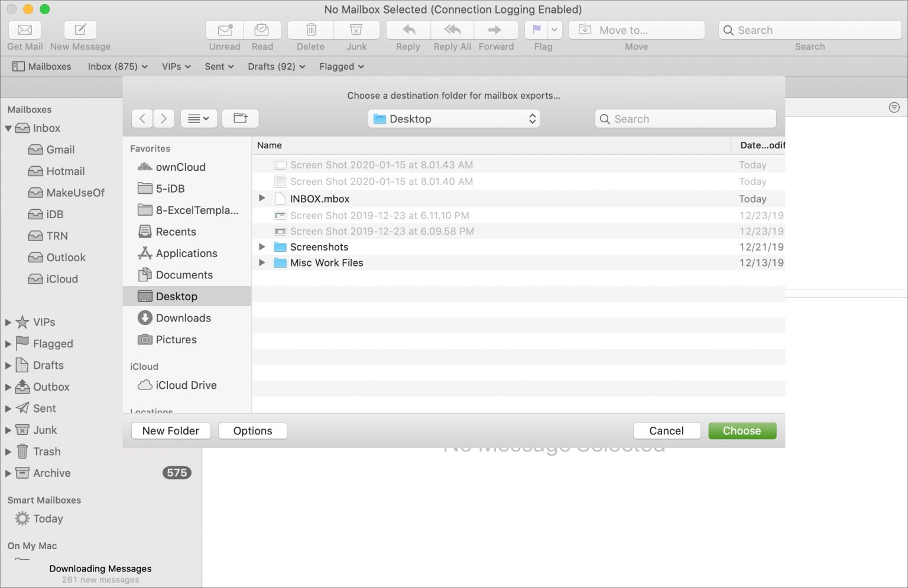Click the Reply icon

(x=407, y=30)
